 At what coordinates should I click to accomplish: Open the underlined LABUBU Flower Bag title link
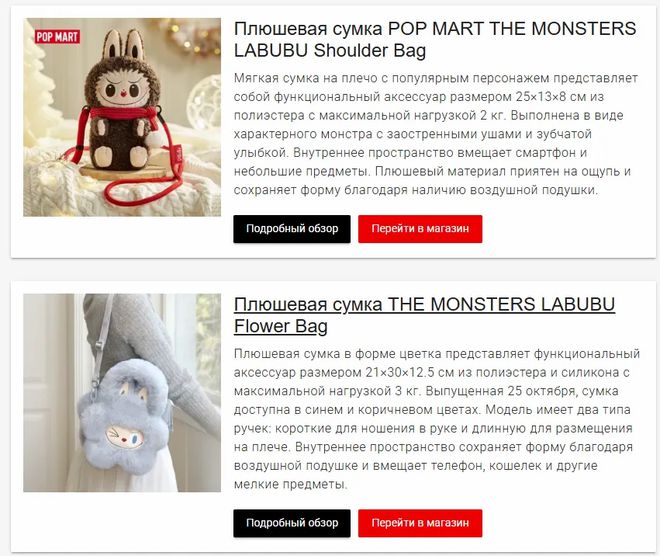coord(424,315)
